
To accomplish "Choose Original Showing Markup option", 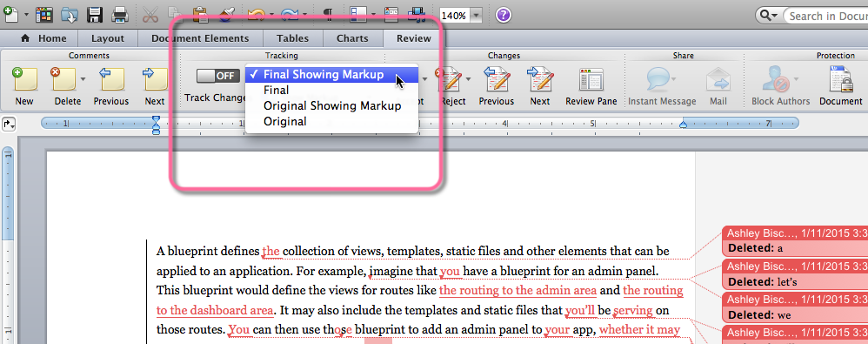I will (331, 105).
